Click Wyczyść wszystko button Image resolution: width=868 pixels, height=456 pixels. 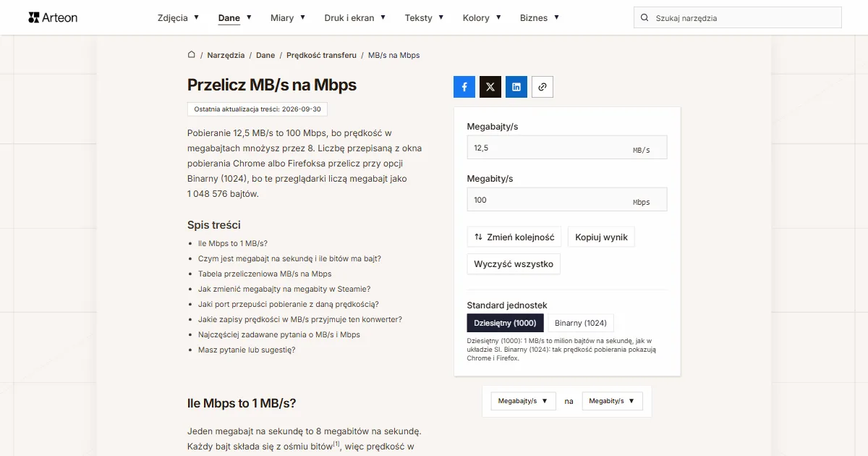tap(514, 264)
